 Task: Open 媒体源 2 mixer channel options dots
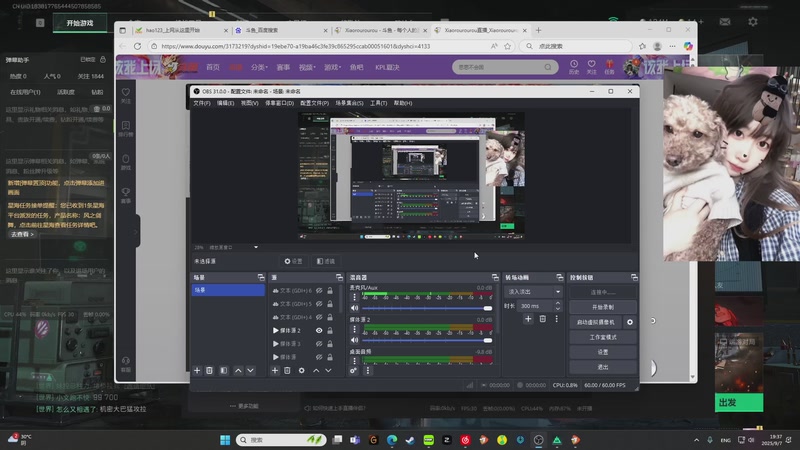coord(355,329)
